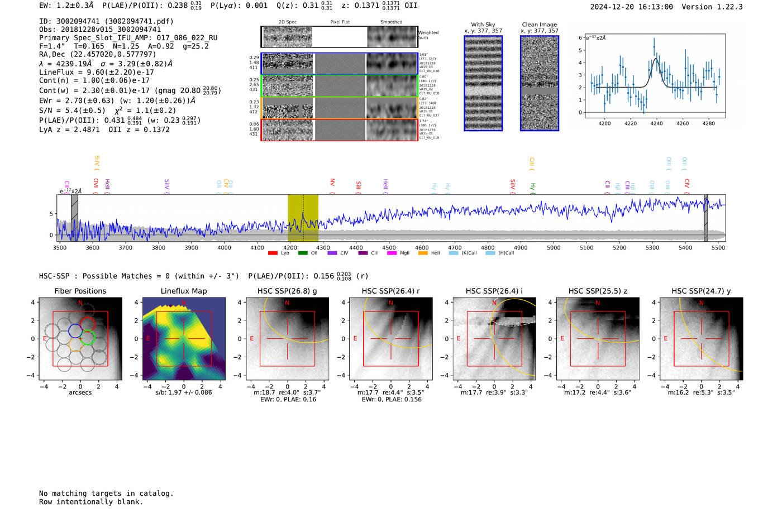
Task: Click the Primary Spec_Slot_IFU_AMP line
Action: coord(128,38)
